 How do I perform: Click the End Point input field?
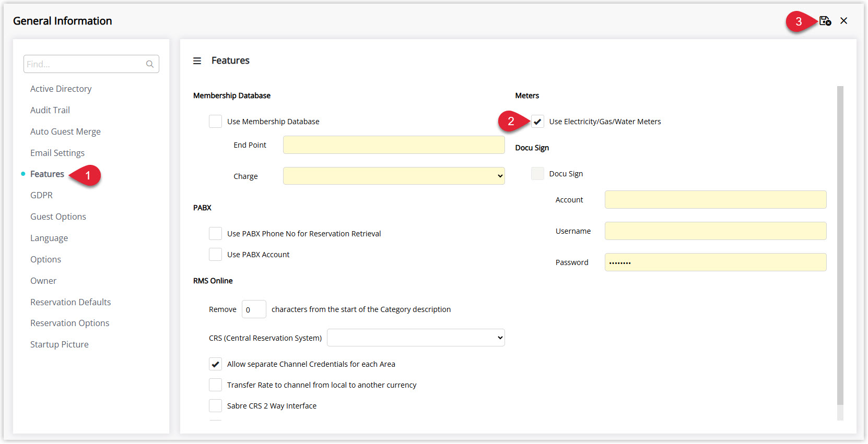coord(394,145)
